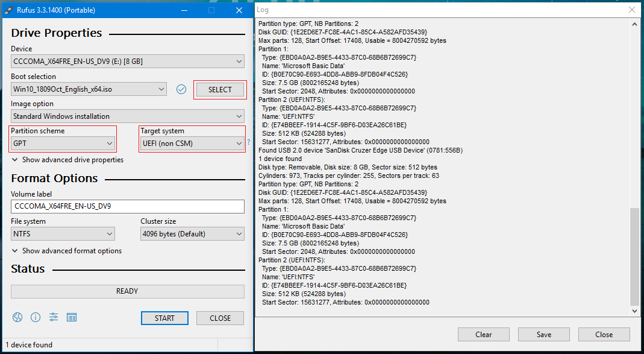
Task: Open the Target system UEFI dropdown
Action: (192, 144)
